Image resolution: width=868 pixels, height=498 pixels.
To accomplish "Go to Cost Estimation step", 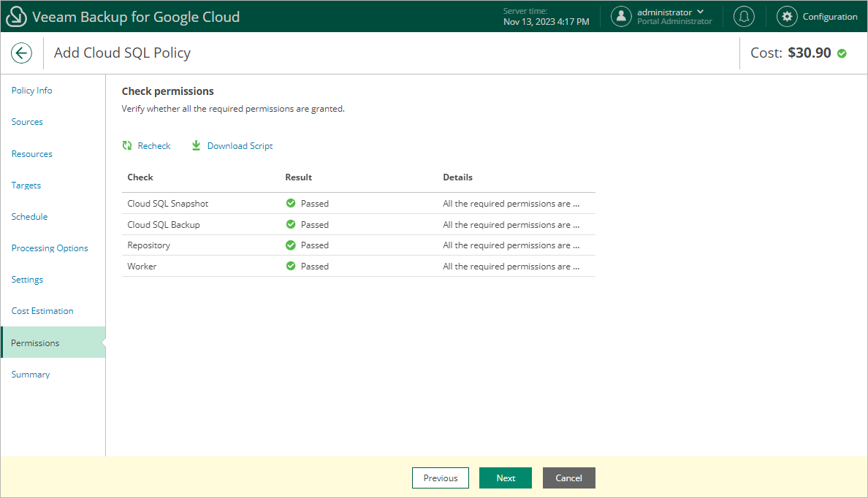I will (x=42, y=311).
